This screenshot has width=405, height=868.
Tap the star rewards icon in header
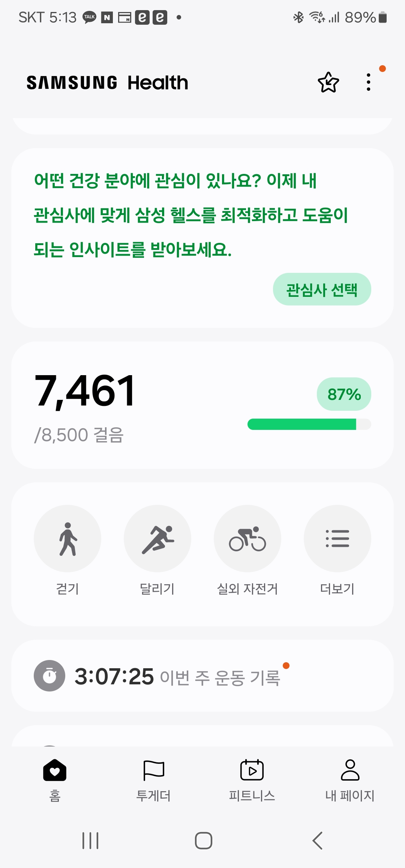click(x=328, y=82)
